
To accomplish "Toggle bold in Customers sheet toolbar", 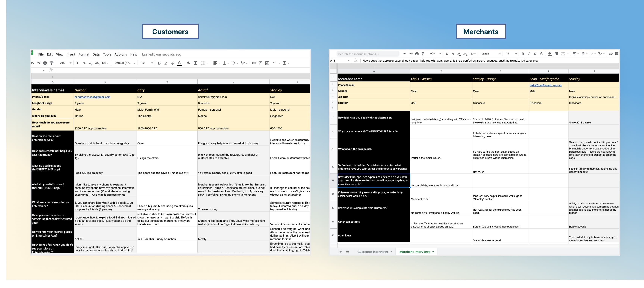I will [x=159, y=63].
